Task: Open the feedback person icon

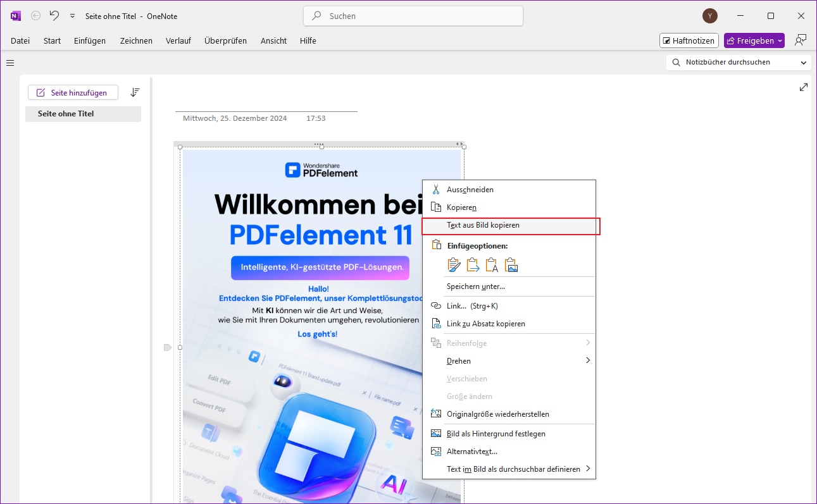Action: pos(801,40)
